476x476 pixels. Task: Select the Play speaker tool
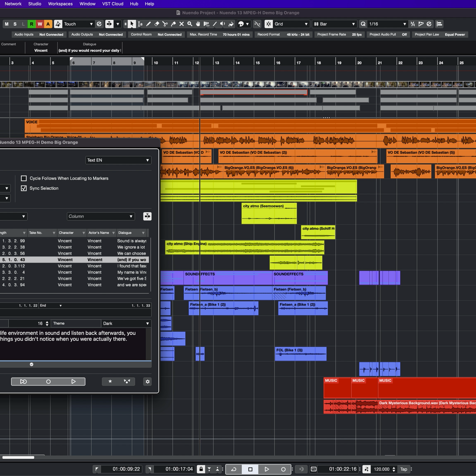pyautogui.click(x=223, y=24)
